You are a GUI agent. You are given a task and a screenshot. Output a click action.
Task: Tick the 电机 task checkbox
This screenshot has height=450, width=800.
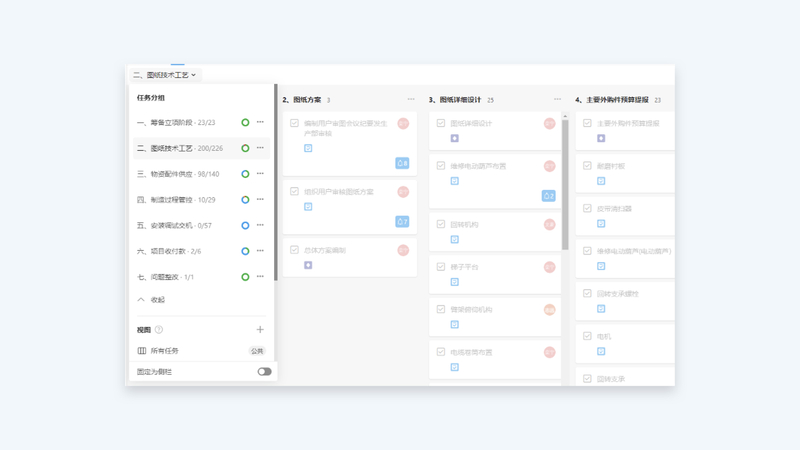click(x=587, y=337)
